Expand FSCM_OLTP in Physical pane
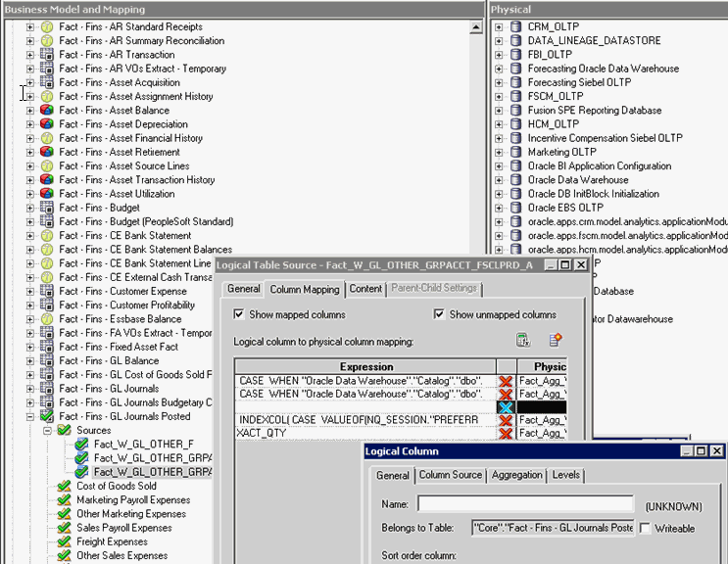Viewport: 728px width, 564px height. 499,97
